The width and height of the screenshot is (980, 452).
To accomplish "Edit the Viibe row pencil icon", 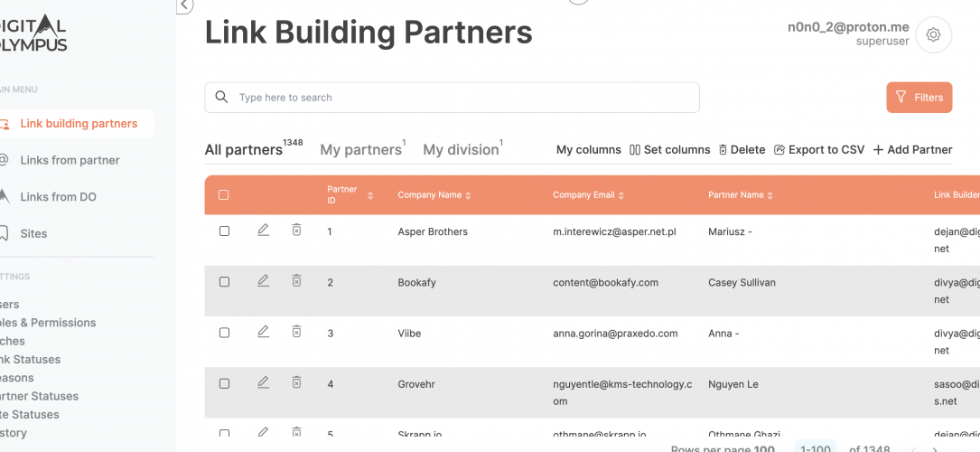I will [x=263, y=332].
